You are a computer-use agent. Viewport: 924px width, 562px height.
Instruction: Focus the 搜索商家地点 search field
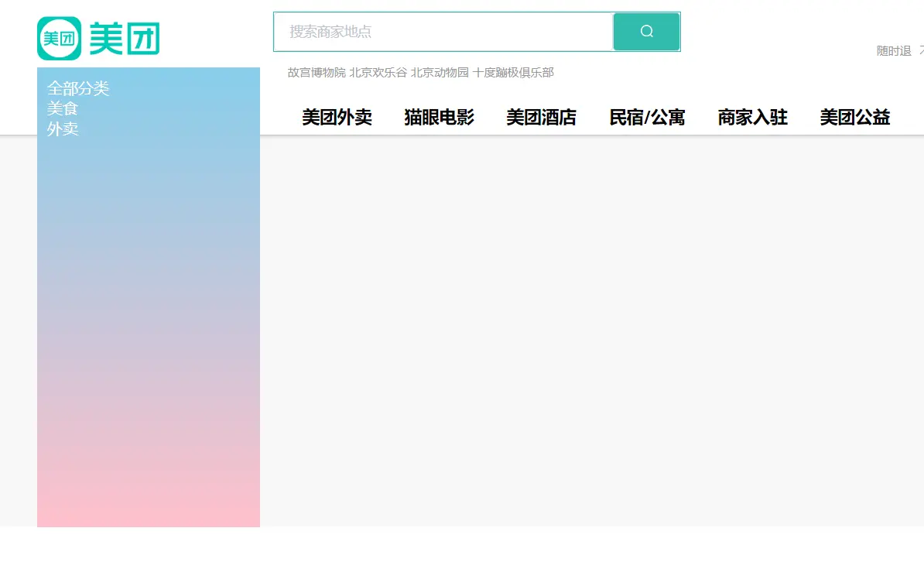(x=443, y=32)
